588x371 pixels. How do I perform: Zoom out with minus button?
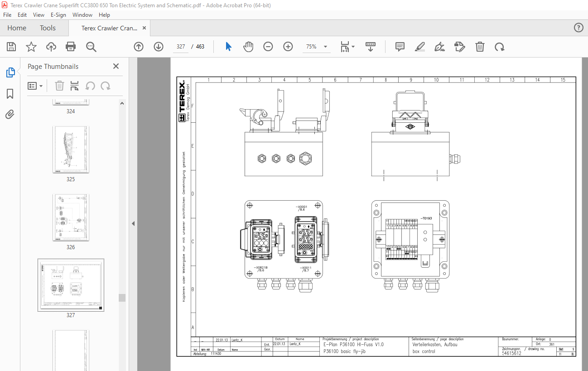click(x=268, y=47)
